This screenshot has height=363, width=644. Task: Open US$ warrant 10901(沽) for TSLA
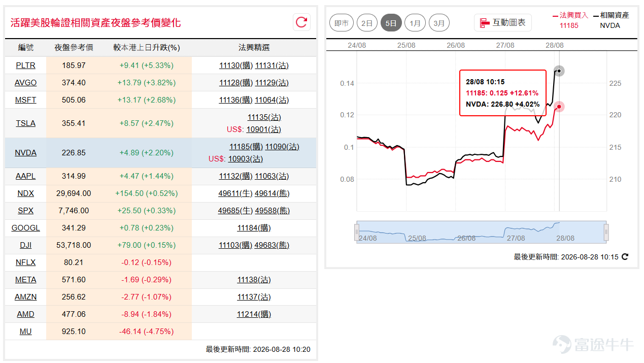click(264, 129)
